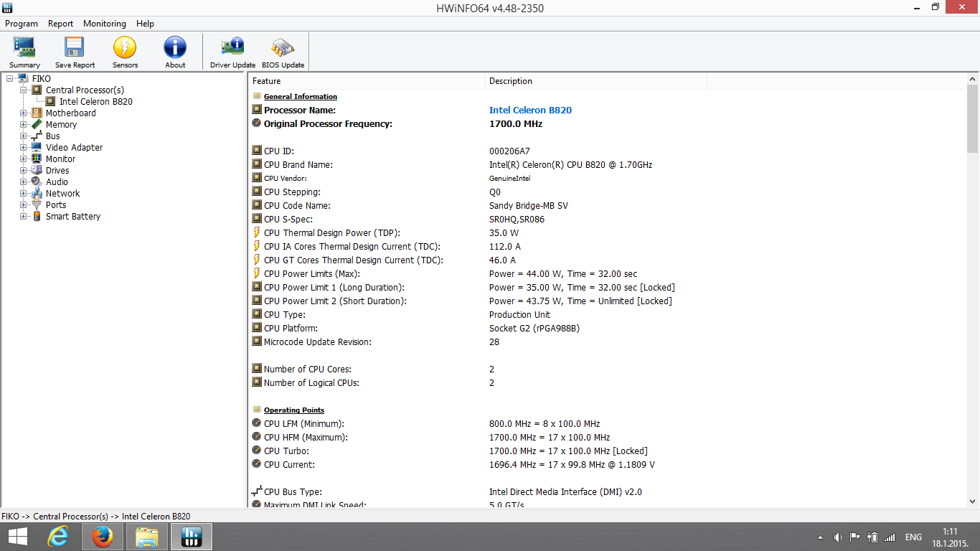Select the CPU Thermal Design Power (TDP) row
This screenshot has height=551, width=980.
click(477, 233)
